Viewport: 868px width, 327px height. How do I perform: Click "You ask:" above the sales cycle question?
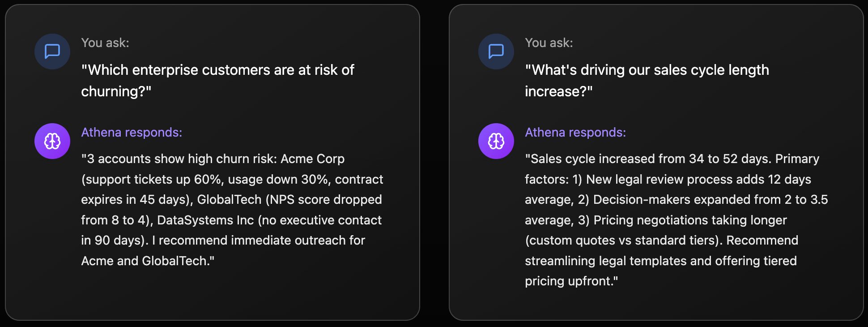point(549,43)
